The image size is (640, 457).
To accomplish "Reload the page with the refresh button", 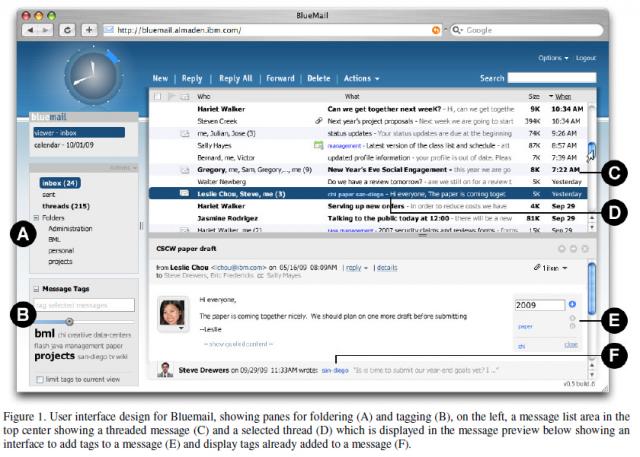I will pos(67,30).
